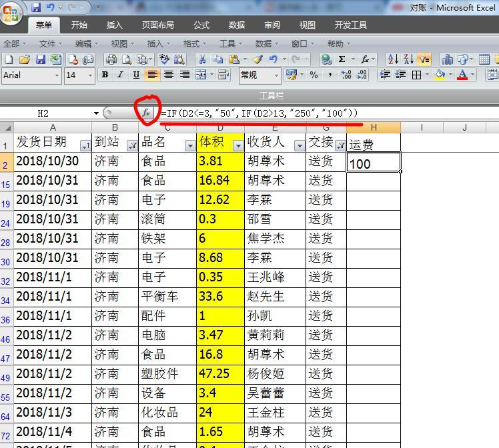Viewport: 499px width, 448px height.
Task: Open the 收货人 column filter dropdown
Action: tap(300, 146)
